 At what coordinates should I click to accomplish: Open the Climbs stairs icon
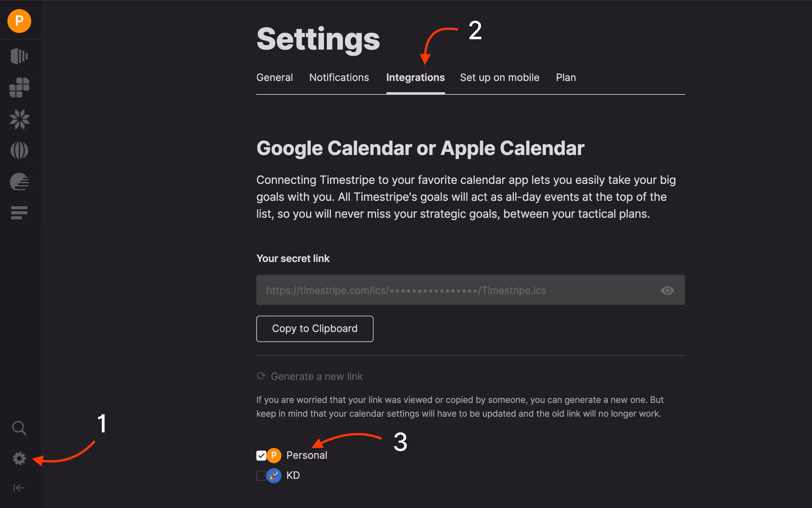pyautogui.click(x=19, y=182)
